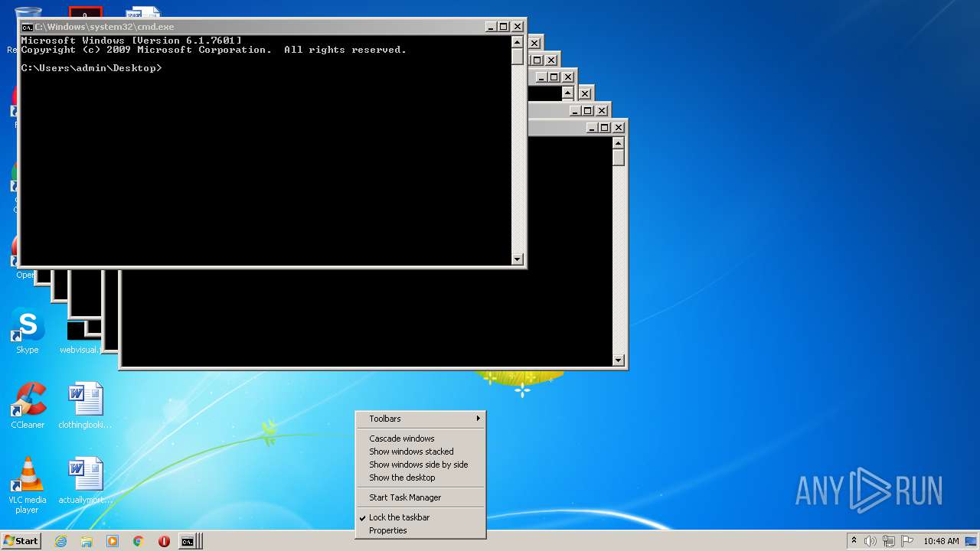Open Windows Media Player taskbar icon
Image resolution: width=980 pixels, height=551 pixels.
[x=113, y=541]
